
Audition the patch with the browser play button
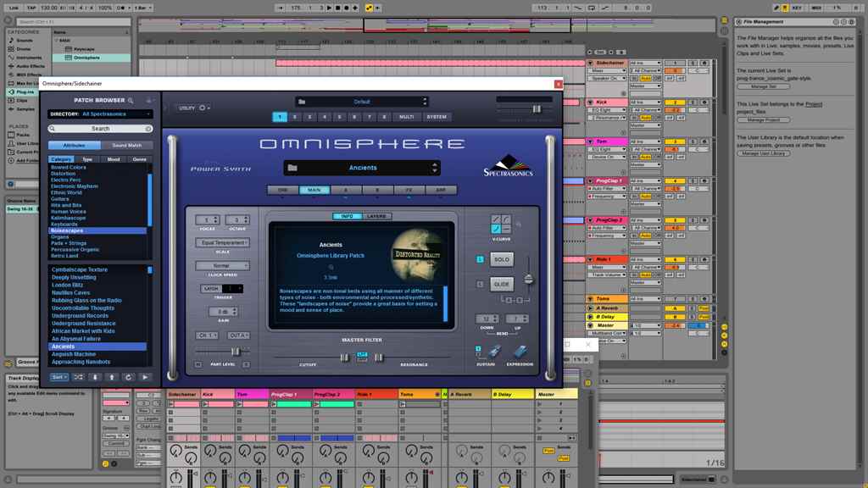click(145, 377)
